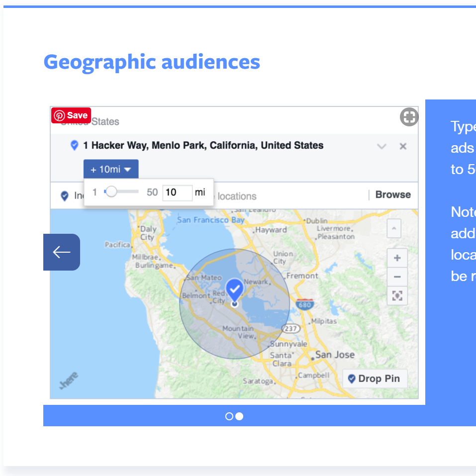Click the Hayward map label
Screen dimensions: 476x476
271,230
